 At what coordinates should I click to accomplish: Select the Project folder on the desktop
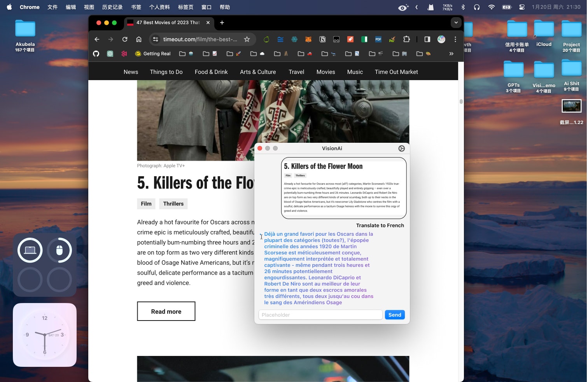tap(571, 36)
